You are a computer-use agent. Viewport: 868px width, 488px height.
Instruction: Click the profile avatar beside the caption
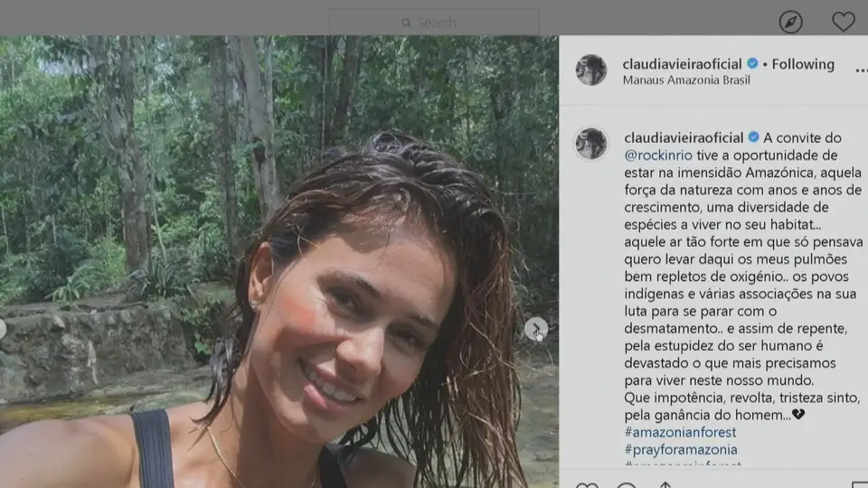(x=591, y=144)
